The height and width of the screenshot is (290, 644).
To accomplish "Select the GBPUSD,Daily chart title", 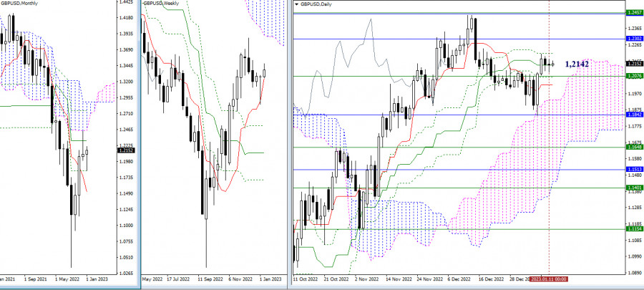I will (x=316, y=4).
